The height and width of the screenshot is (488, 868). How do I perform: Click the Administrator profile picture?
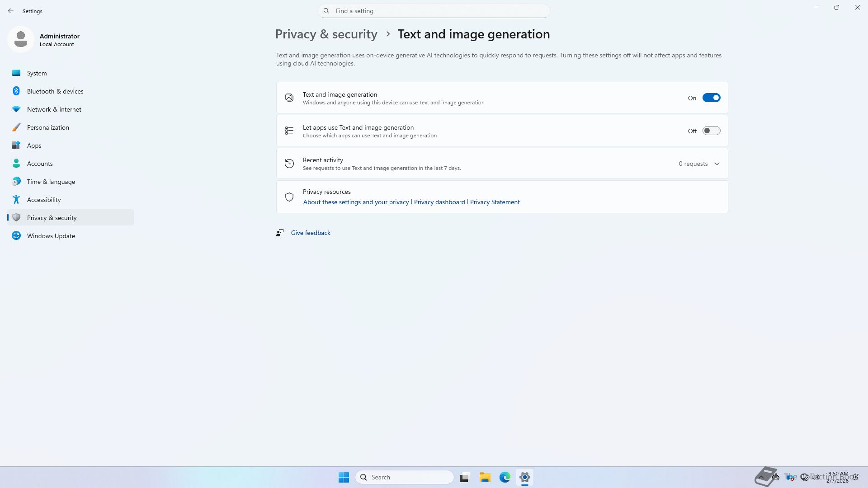click(x=21, y=40)
